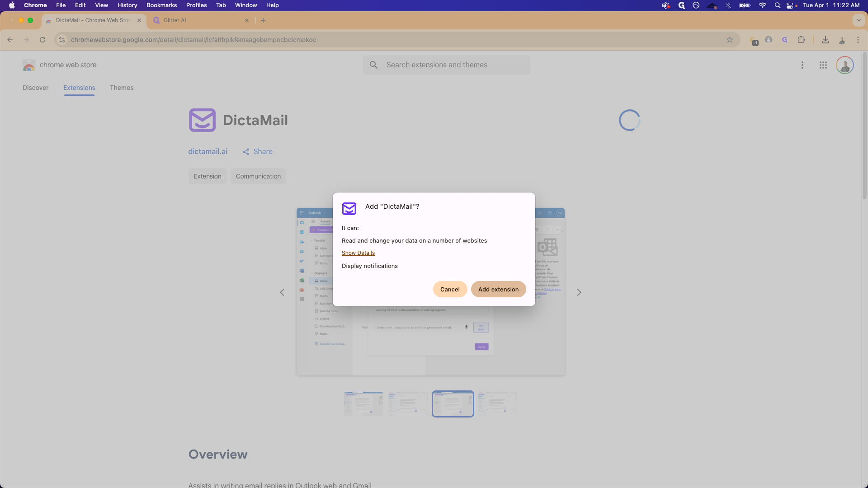The height and width of the screenshot is (488, 868).
Task: Open Chrome downloads icon
Action: 825,40
